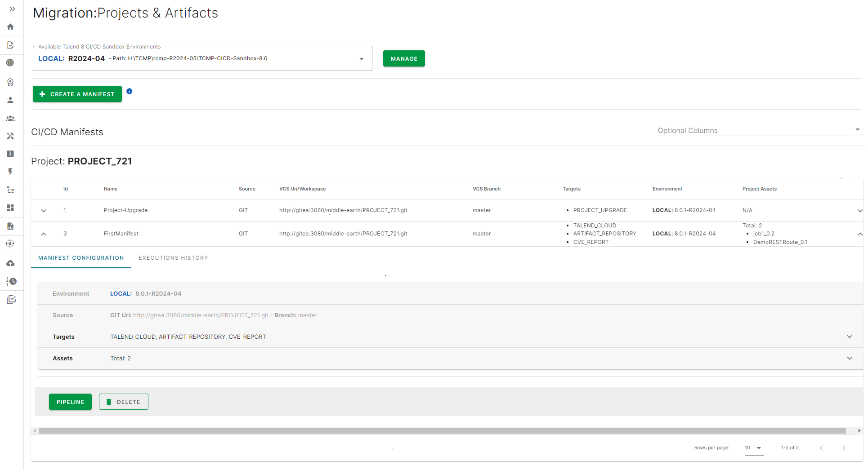This screenshot has width=868, height=470.
Task: Open the cloud upload sidebar icon
Action: point(10,263)
